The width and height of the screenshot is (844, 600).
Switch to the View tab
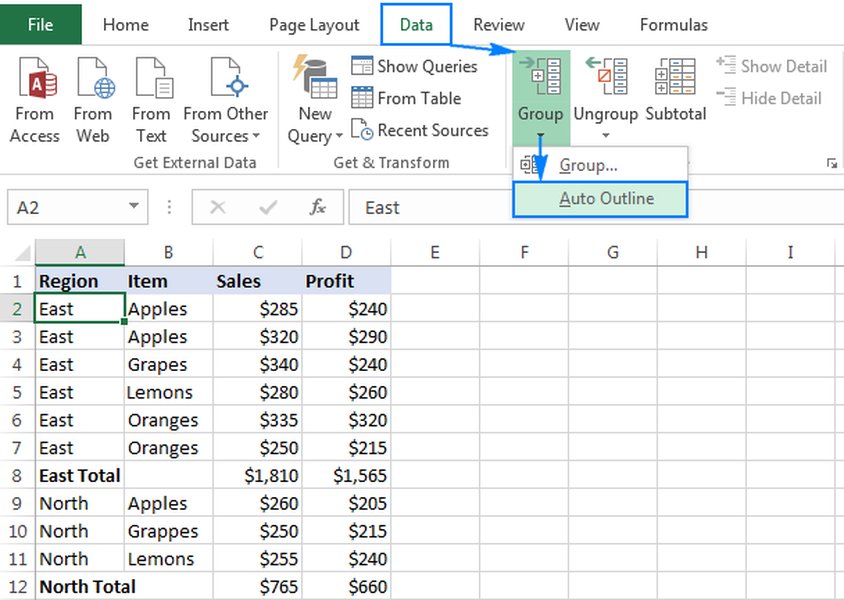point(582,25)
